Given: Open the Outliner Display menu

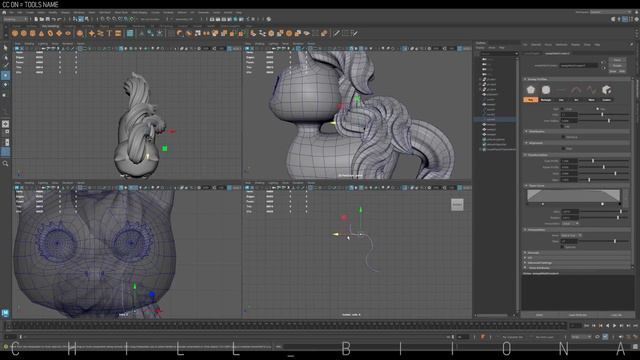Looking at the screenshot, I should coord(480,48).
